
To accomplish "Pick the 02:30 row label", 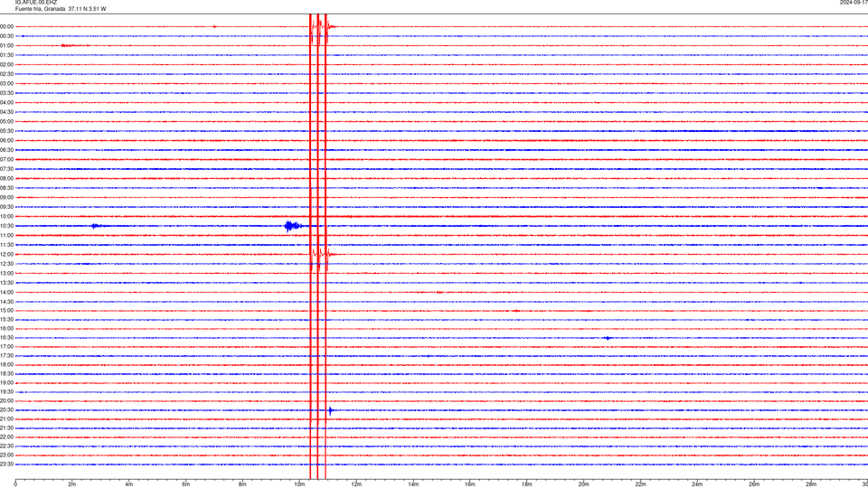I will 7,74.
